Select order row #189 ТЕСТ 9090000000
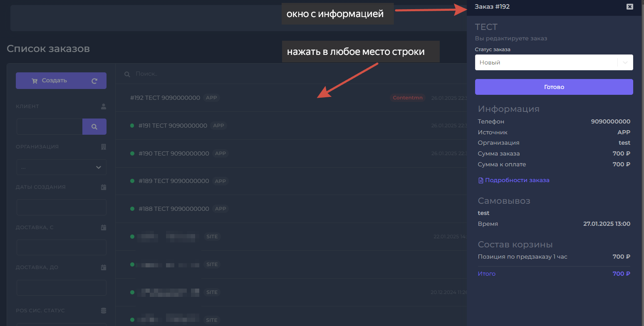The height and width of the screenshot is (326, 644). click(291, 181)
